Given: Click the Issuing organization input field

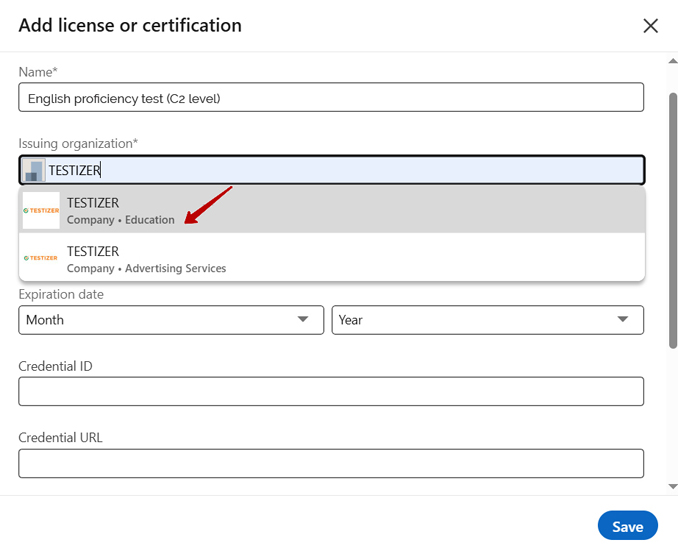Looking at the screenshot, I should click(332, 170).
